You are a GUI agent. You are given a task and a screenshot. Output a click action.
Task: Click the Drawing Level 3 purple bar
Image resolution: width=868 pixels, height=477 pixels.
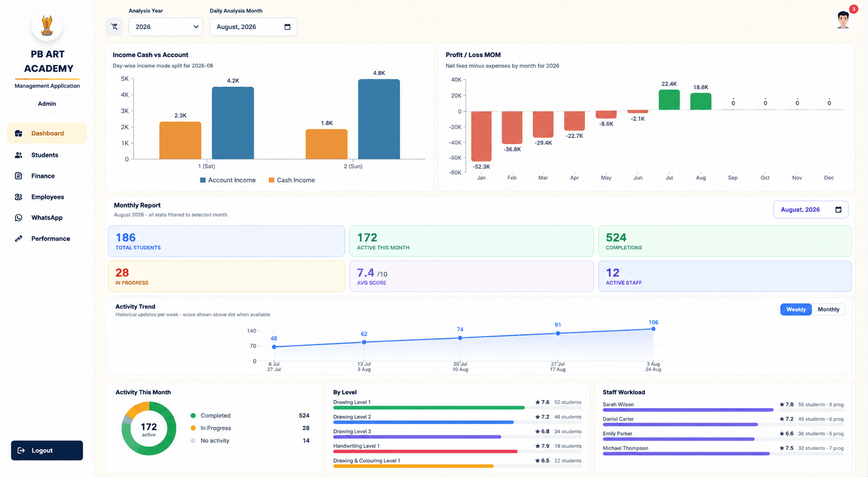click(417, 437)
